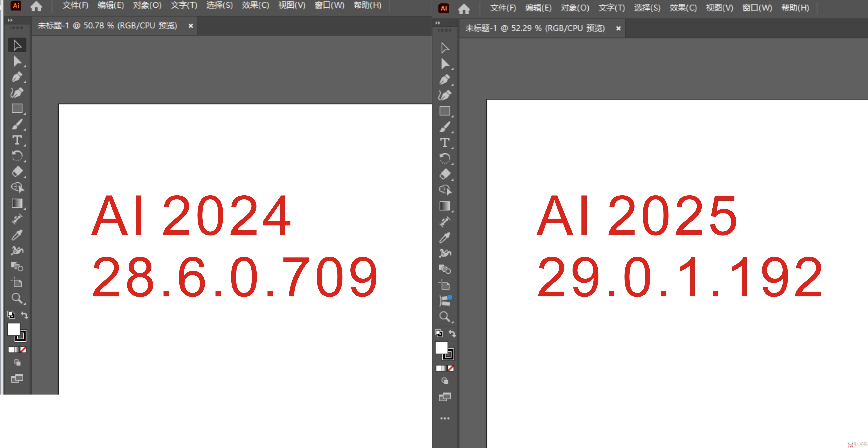
Task: Set paint to None in right window
Action: [451, 368]
